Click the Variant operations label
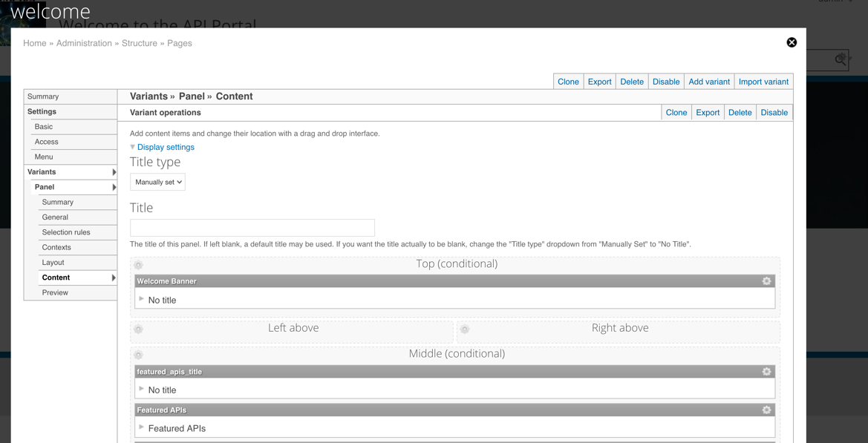Viewport: 868px width, 443px height. tap(166, 112)
